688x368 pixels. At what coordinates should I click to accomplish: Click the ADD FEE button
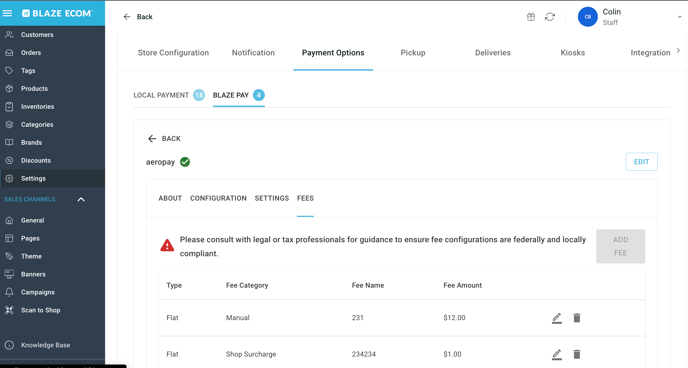coord(620,247)
